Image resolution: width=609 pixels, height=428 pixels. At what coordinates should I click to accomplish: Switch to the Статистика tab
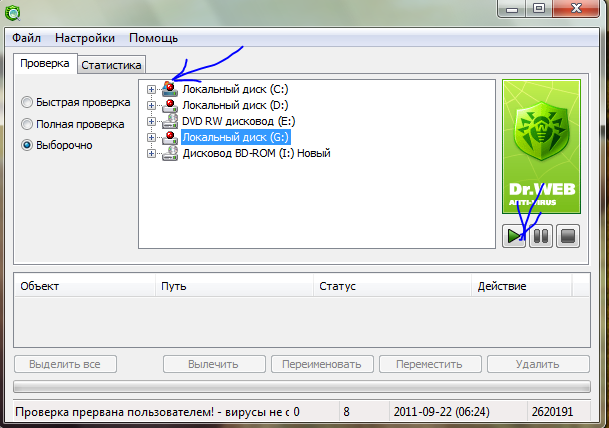coord(111,65)
